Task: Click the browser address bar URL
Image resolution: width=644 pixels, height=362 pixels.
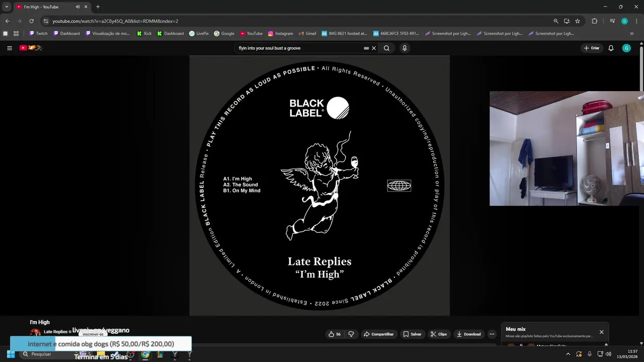Action: pos(115,21)
